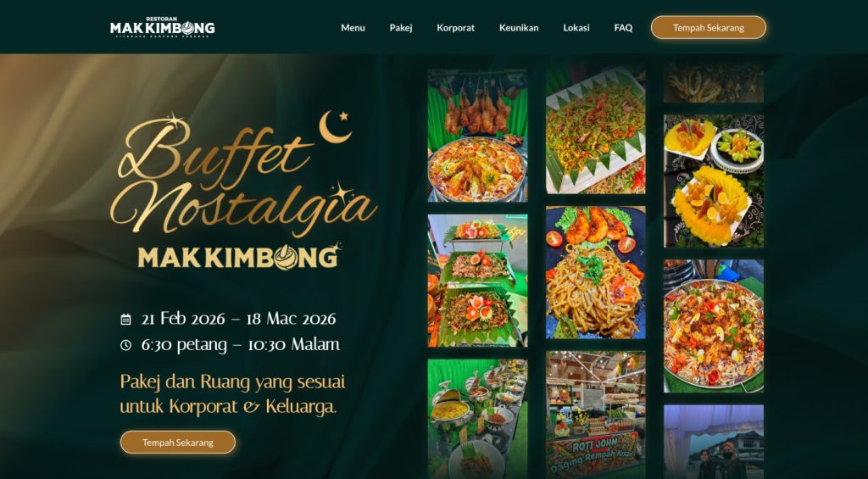Screen dimensions: 868x479
Task: Click the crescent moon and star icon
Action: pyautogui.click(x=334, y=125)
